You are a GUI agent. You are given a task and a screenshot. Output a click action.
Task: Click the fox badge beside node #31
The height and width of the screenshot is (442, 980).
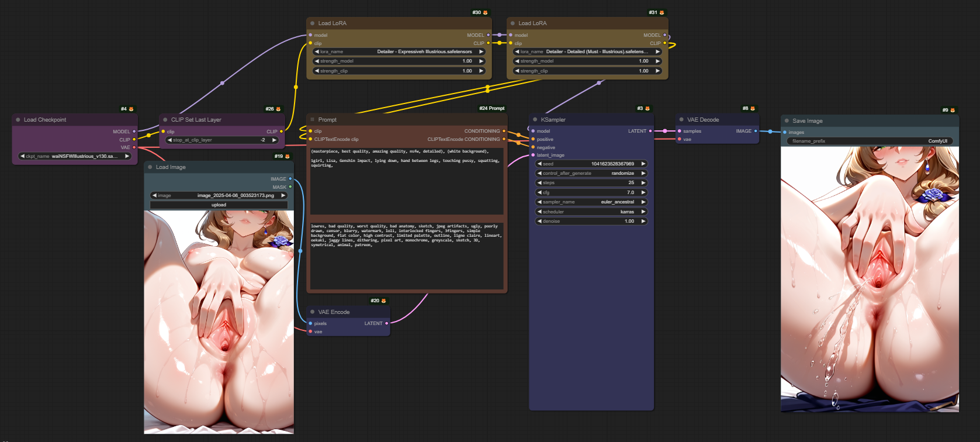point(662,12)
